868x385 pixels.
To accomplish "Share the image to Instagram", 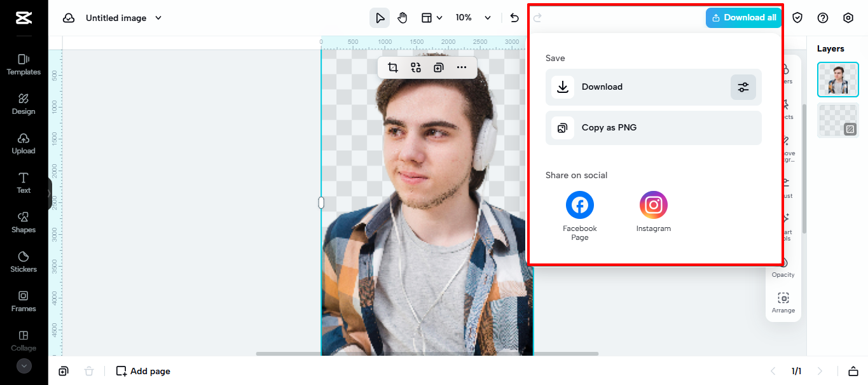I will 653,204.
